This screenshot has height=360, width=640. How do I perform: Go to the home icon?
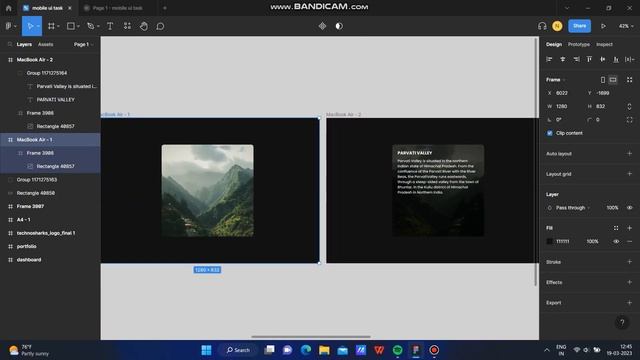(x=9, y=8)
